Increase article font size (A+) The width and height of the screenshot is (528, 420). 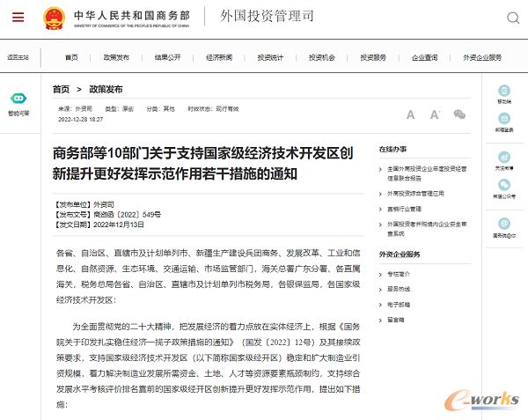click(x=435, y=114)
